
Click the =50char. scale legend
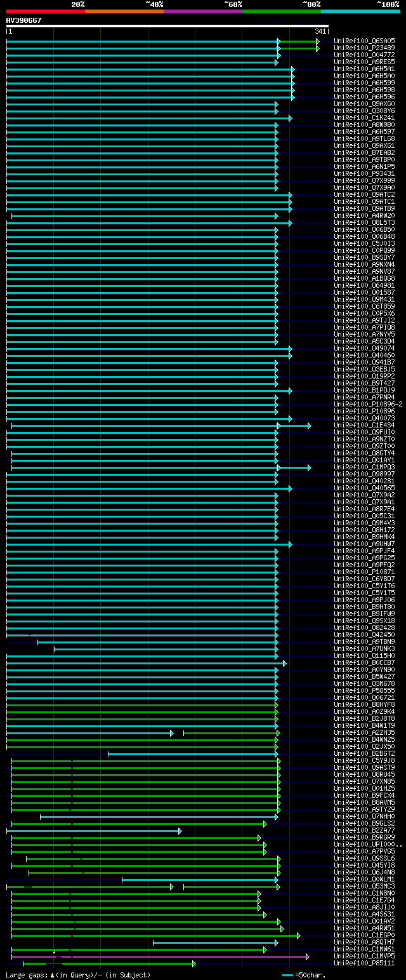[303, 974]
